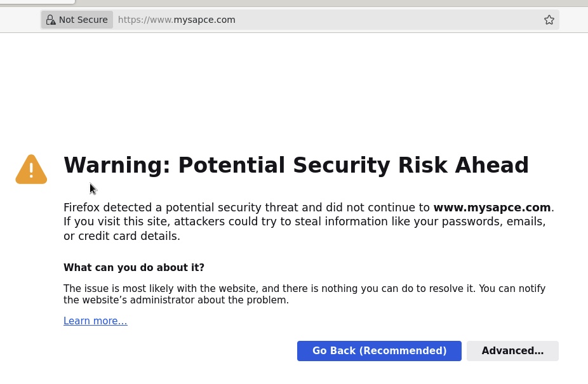Click the bold www.mysapce.com text in the warning paragraph
Screen dimensions: 588x384
coord(491,208)
